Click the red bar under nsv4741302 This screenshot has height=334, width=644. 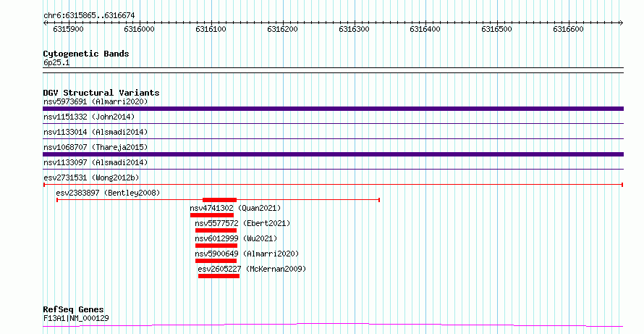coord(212,215)
